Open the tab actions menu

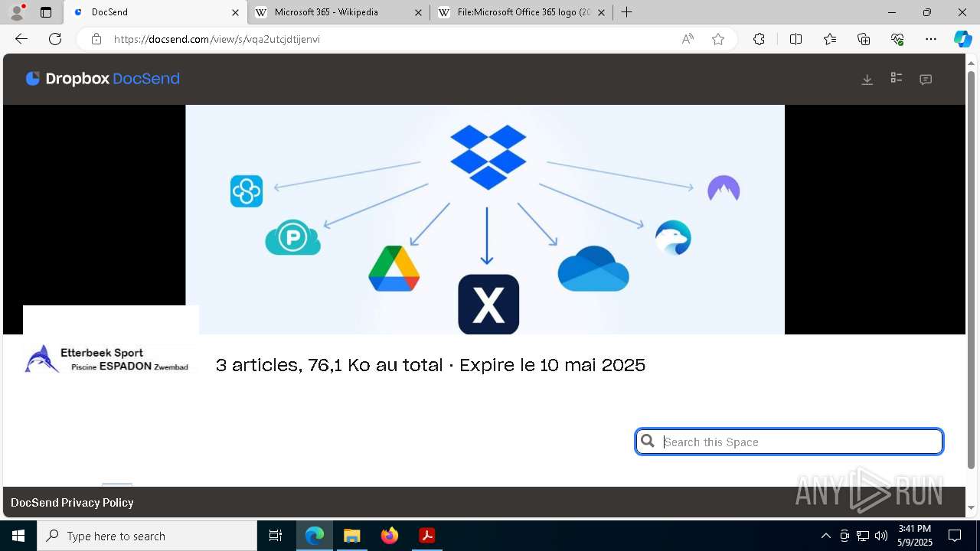tap(46, 12)
